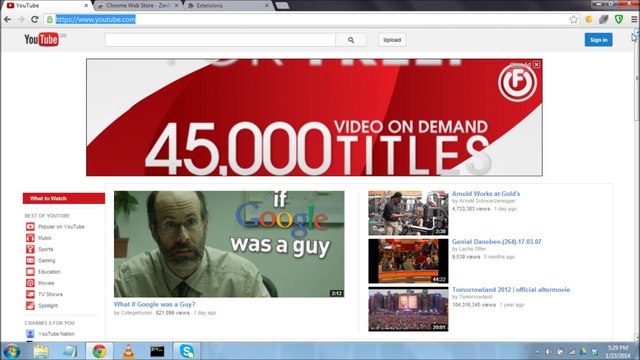Open File Explorer from the taskbar

41,351
